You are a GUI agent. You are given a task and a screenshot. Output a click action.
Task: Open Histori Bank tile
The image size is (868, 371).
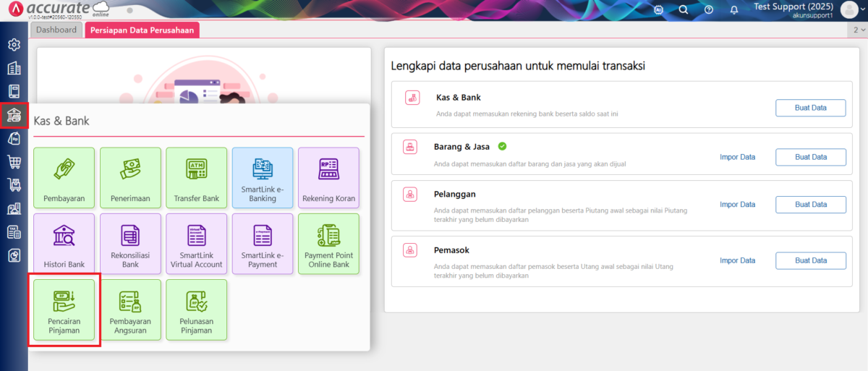[x=64, y=244]
